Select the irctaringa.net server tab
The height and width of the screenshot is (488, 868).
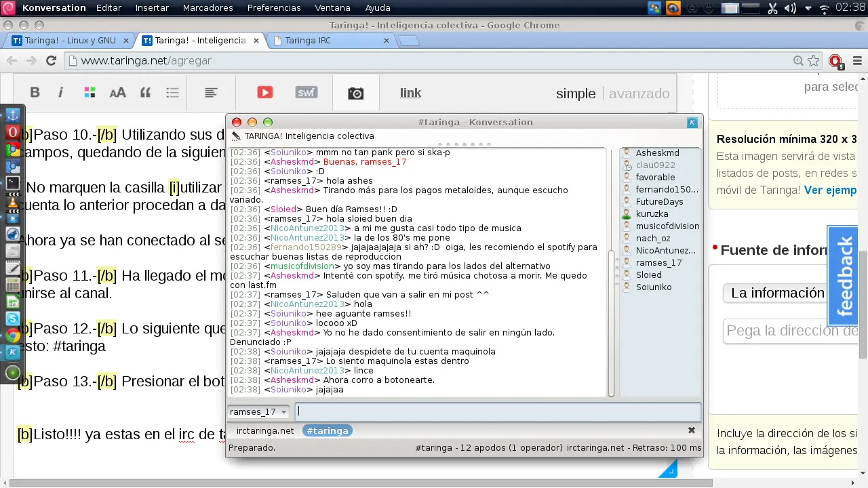coord(265,430)
